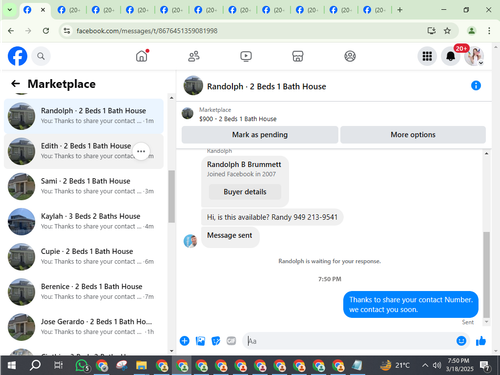Click the facebook.com address bar URL
This screenshot has height=375, width=500.
[147, 31]
